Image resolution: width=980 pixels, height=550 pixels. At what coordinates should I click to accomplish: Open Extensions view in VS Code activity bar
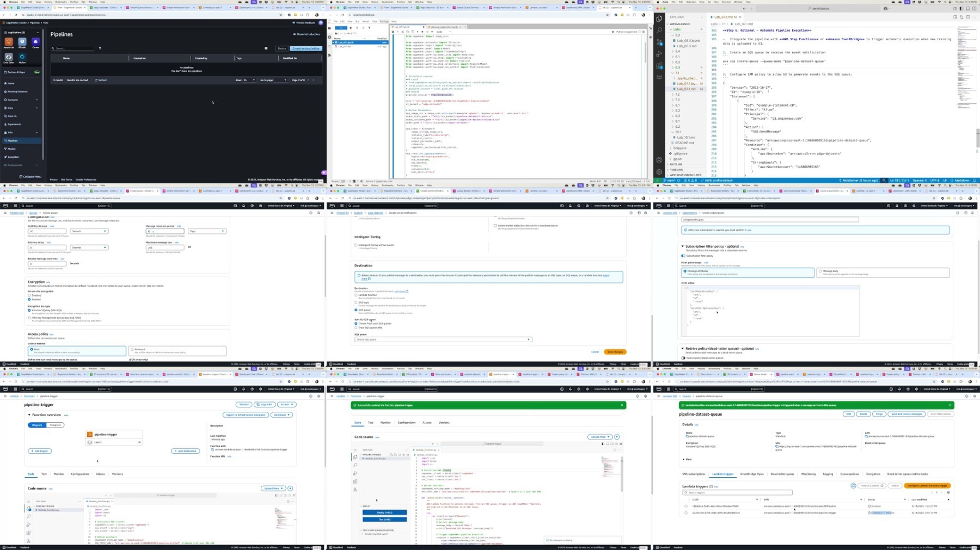coord(659,66)
